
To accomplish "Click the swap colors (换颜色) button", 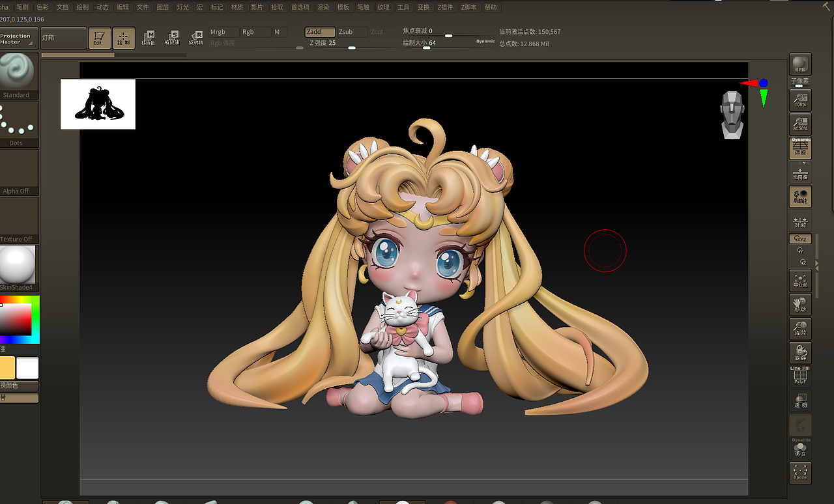I will coord(20,385).
